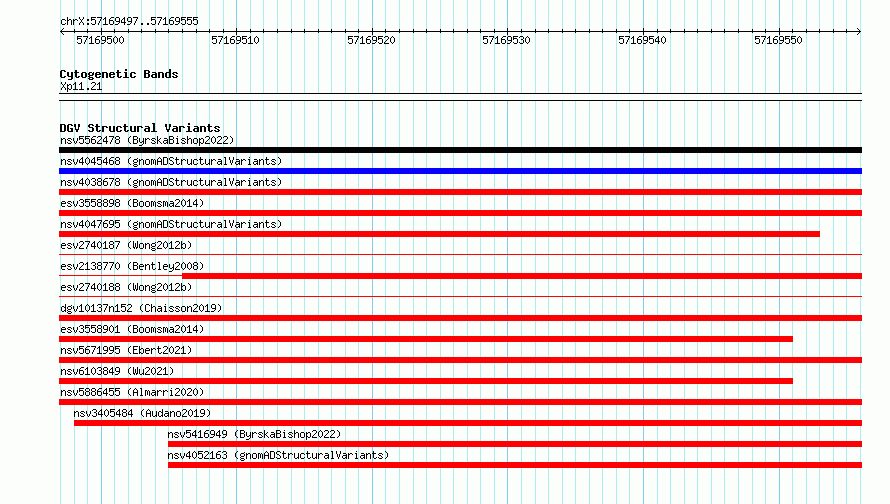Select the red bar under esv2138770
Image resolution: width=890 pixels, height=504 pixels.
click(x=522, y=276)
